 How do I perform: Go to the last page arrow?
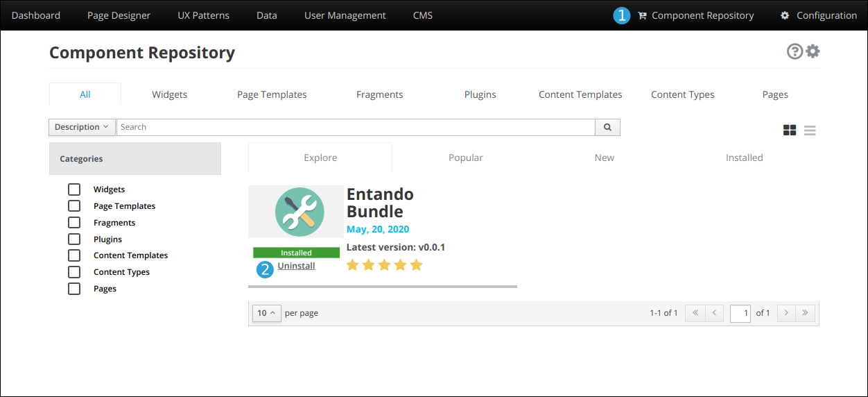coord(805,313)
